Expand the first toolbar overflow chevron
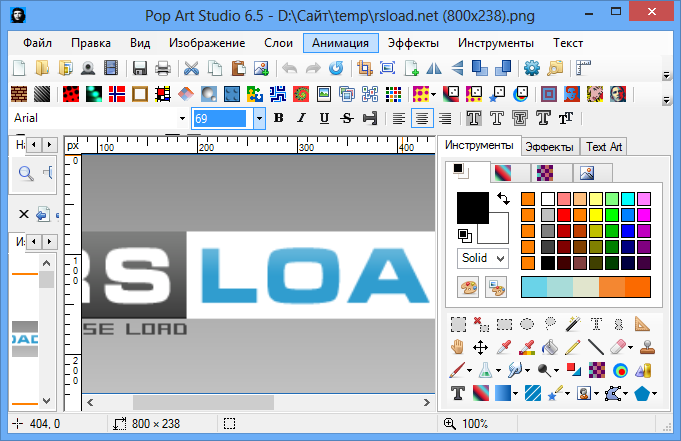681x441 pixels. pos(667,75)
